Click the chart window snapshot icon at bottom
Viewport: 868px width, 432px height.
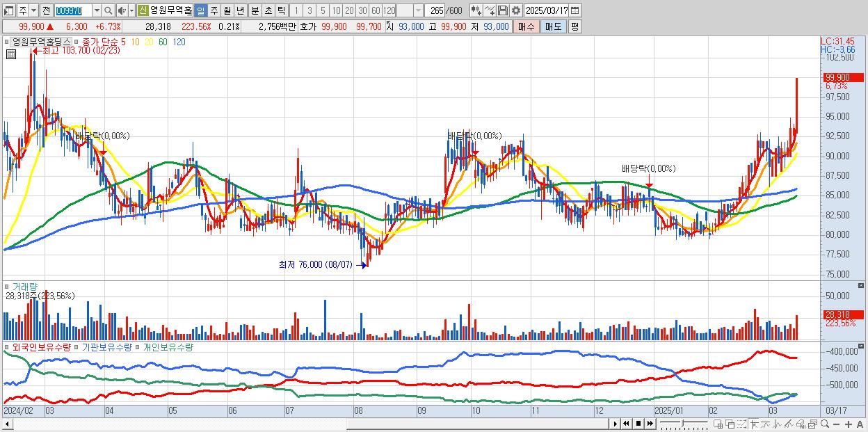(812, 424)
